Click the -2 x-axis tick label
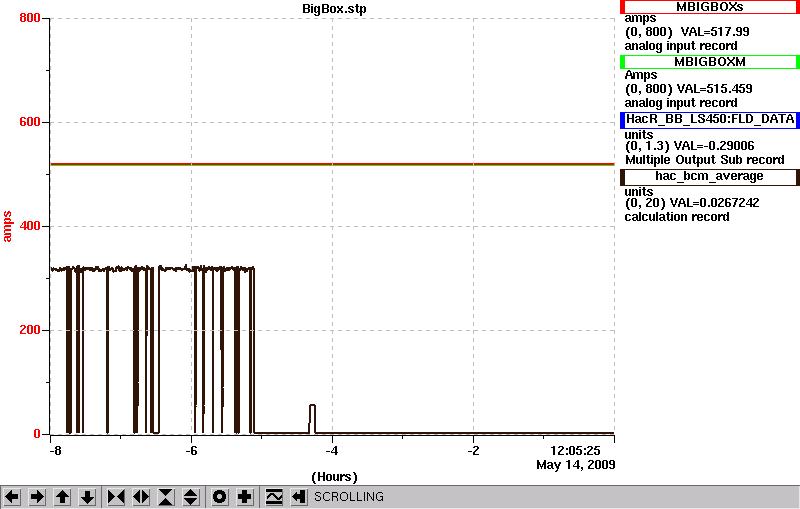 473,451
